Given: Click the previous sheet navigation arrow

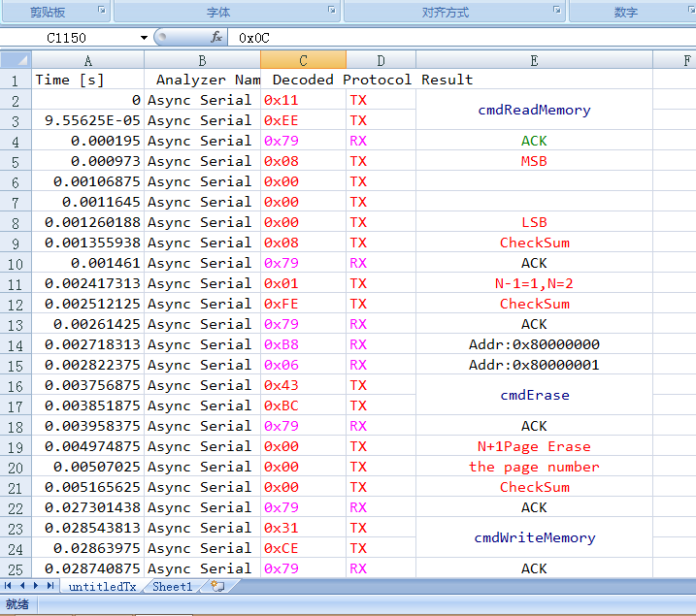Looking at the screenshot, I should (21, 586).
